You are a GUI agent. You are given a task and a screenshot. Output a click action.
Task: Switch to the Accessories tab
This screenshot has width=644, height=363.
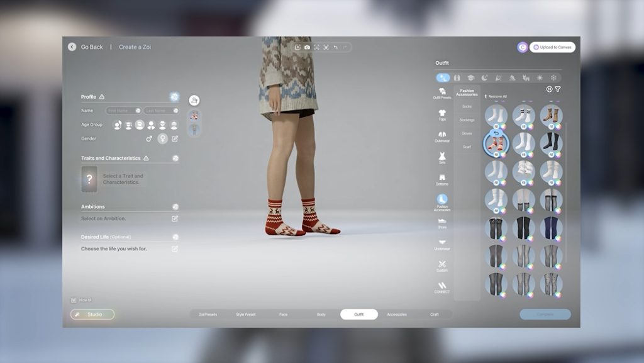click(397, 315)
